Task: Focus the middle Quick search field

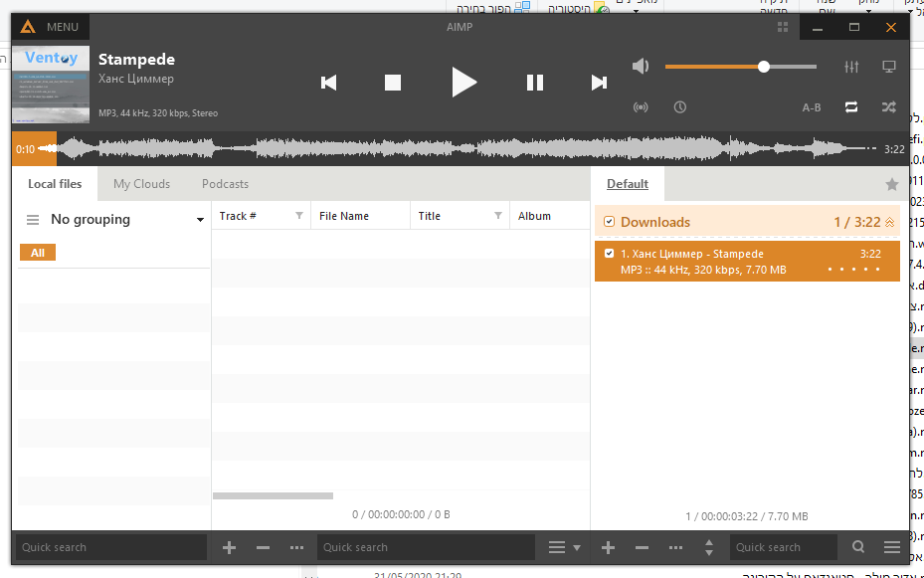Action: point(426,547)
